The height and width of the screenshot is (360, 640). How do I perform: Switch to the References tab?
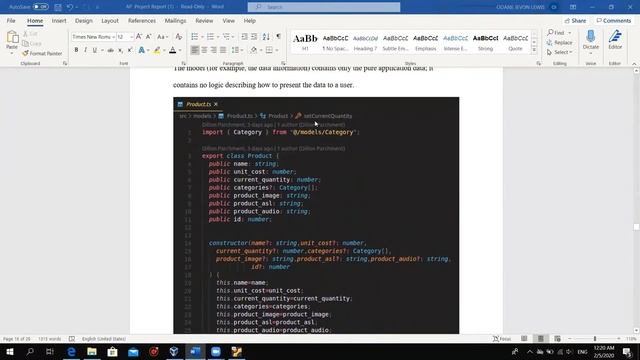[142, 20]
